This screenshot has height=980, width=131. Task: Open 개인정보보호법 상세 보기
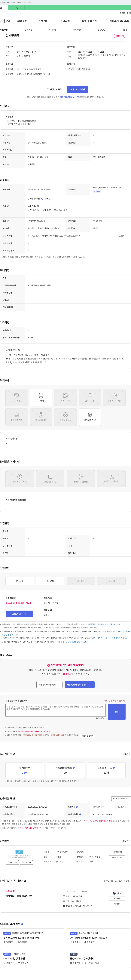click(x=49, y=684)
